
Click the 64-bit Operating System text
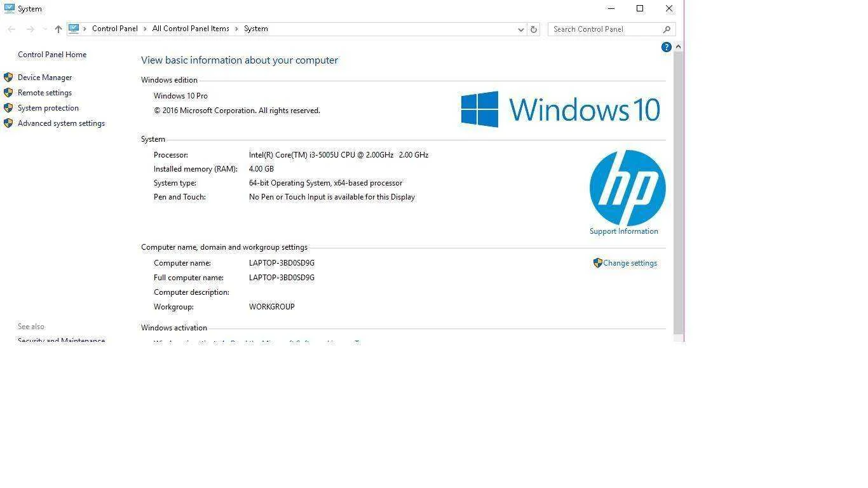pyautogui.click(x=325, y=183)
